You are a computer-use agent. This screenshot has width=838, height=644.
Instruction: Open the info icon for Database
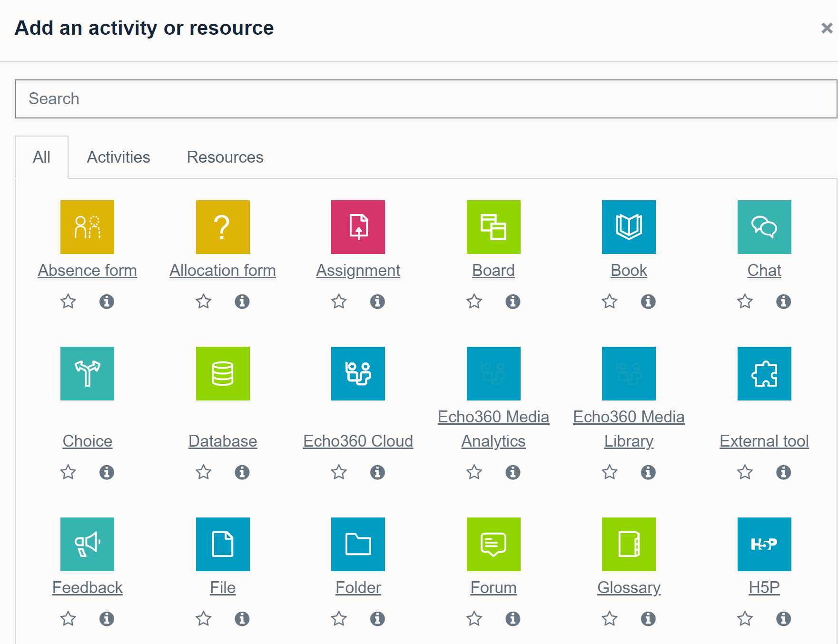(x=242, y=472)
